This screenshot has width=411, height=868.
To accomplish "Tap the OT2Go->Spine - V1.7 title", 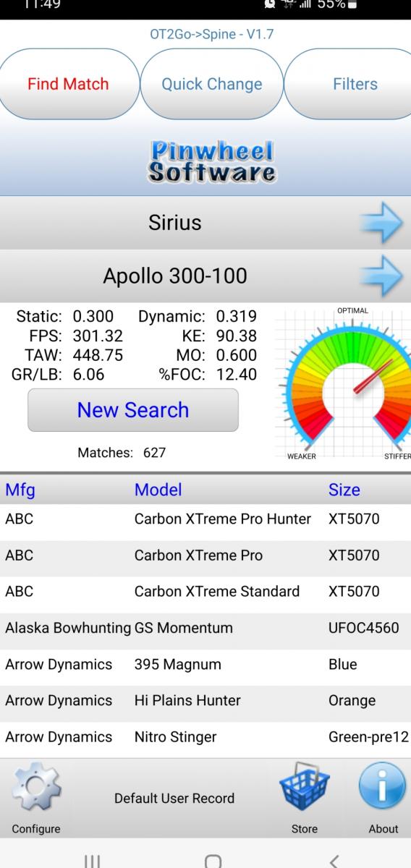I will point(211,34).
